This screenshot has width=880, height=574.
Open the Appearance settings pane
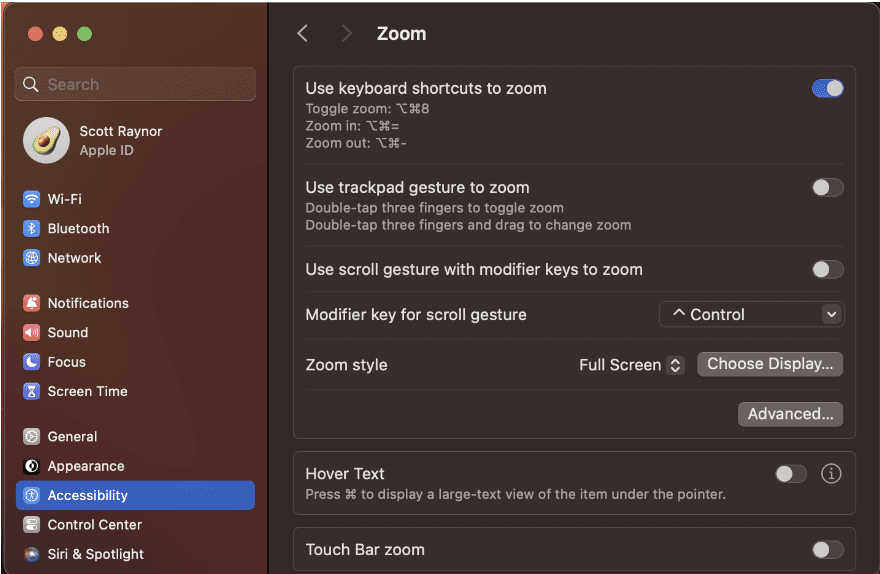pyautogui.click(x=86, y=466)
